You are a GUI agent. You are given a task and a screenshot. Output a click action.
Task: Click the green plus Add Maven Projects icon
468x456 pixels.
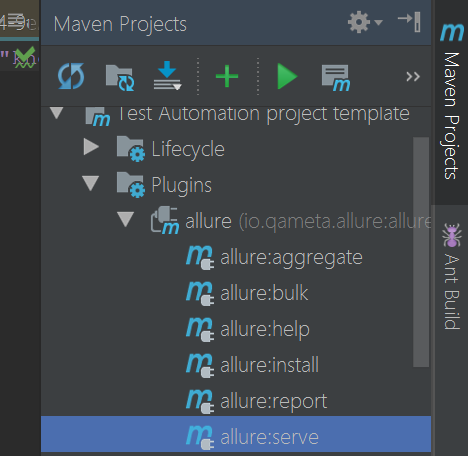click(227, 76)
